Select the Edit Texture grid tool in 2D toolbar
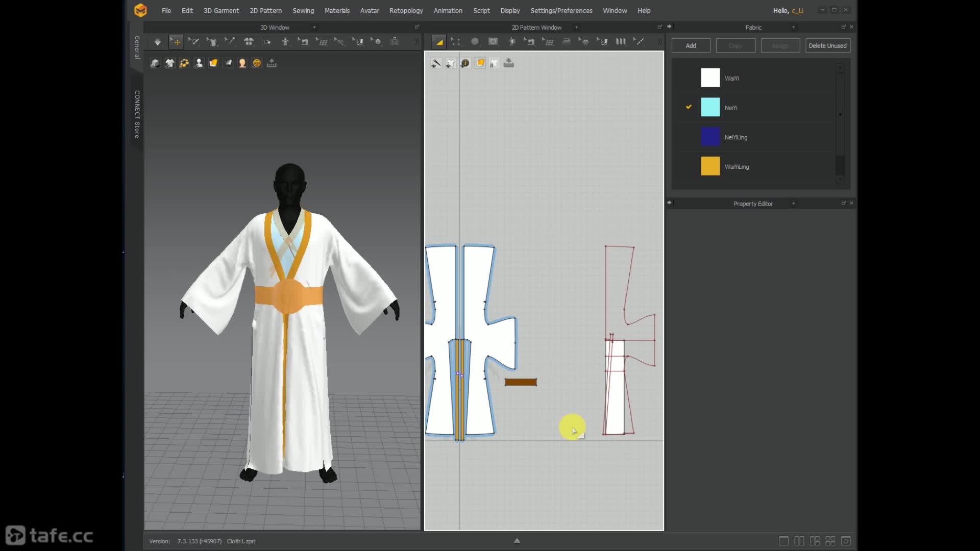 (x=548, y=42)
